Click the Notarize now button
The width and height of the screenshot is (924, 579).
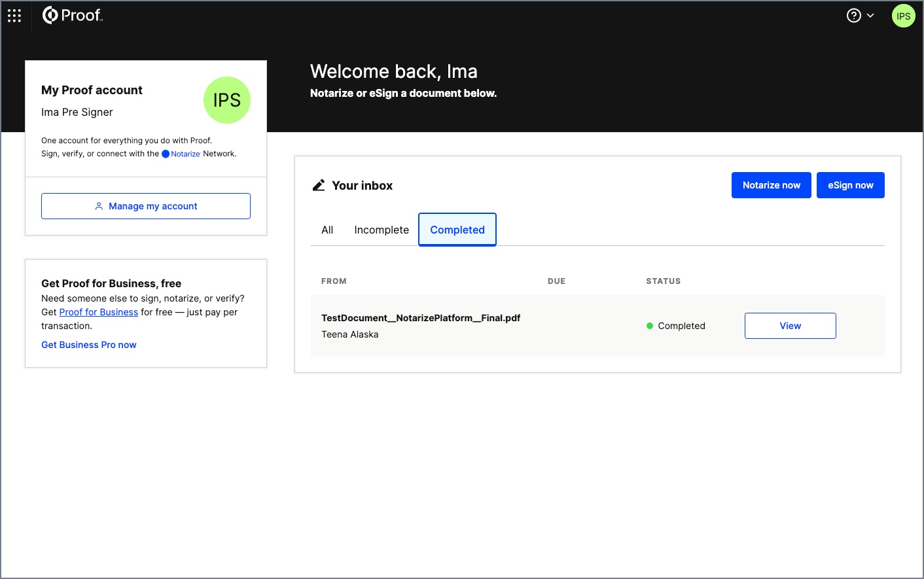click(771, 184)
